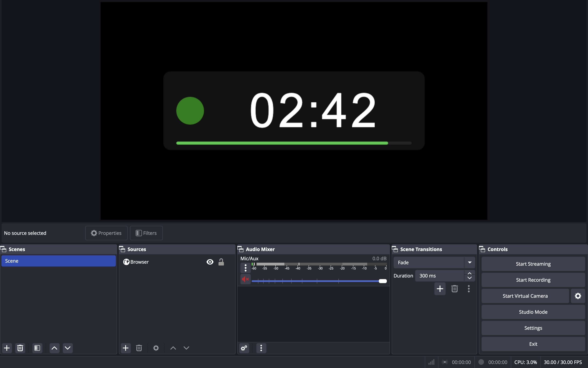588x368 pixels.
Task: Click the transition Duration input field
Action: tap(439, 276)
